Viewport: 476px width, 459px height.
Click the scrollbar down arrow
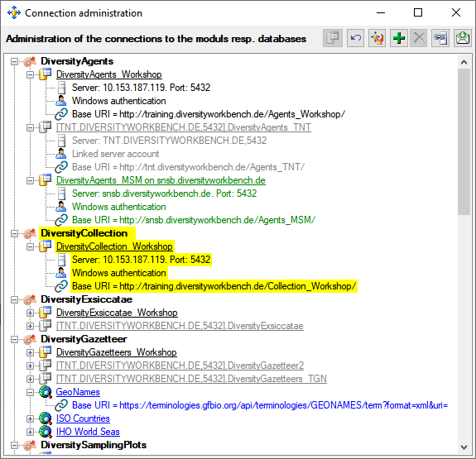(x=464, y=447)
